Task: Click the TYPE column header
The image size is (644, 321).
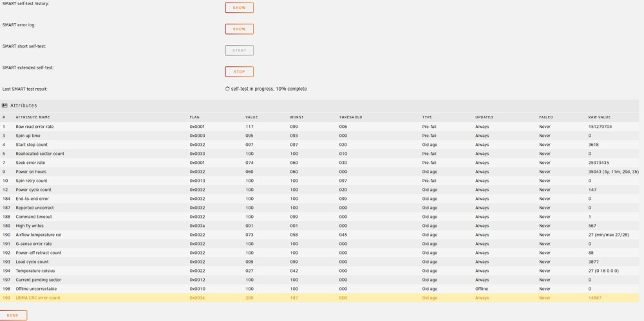Action: [x=427, y=117]
